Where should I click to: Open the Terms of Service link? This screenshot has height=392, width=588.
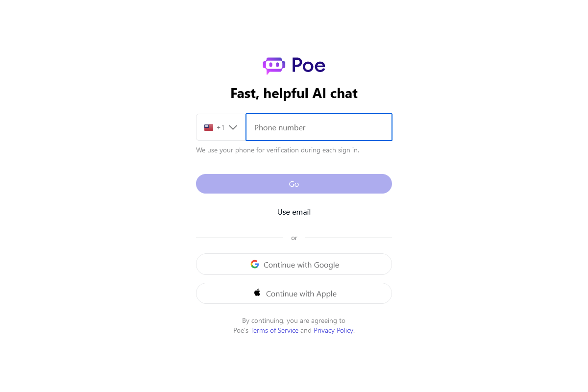pyautogui.click(x=274, y=330)
